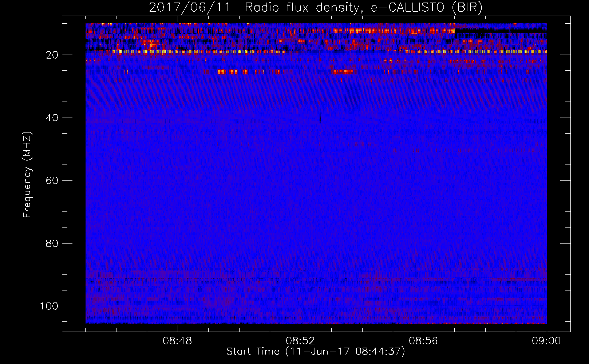Click the radio spectrogram plot area
The image size is (589, 364).
click(316, 174)
